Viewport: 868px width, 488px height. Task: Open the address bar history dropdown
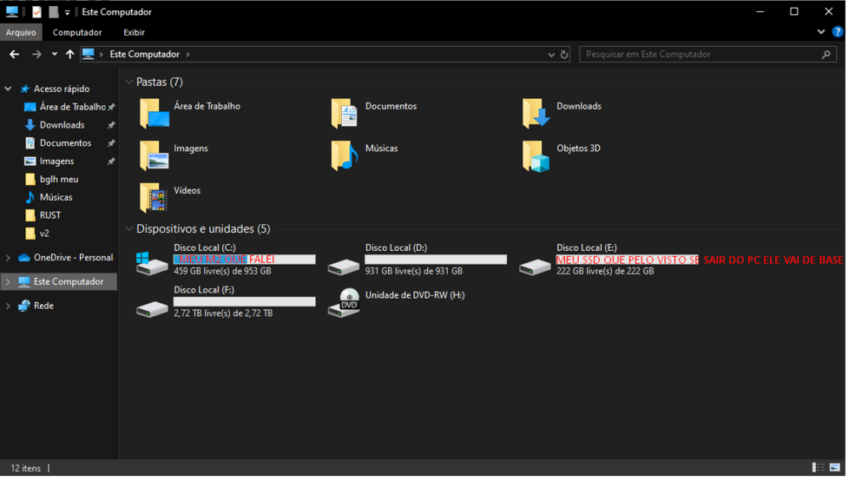(x=551, y=54)
